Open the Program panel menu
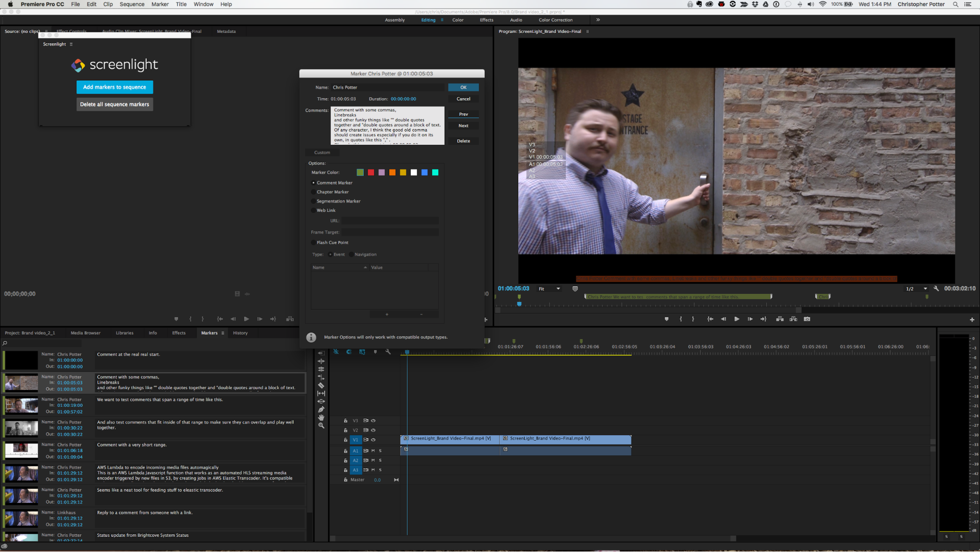This screenshot has width=980, height=552. (x=587, y=31)
